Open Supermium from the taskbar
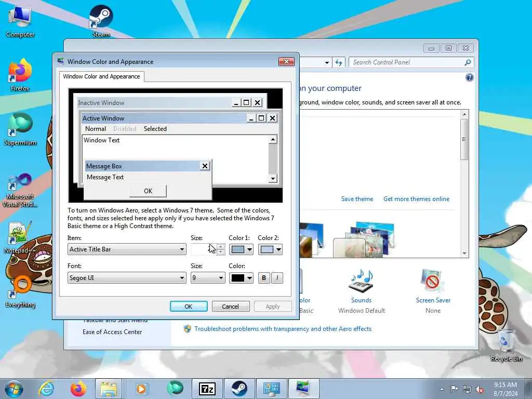The width and height of the screenshot is (532, 399). click(x=175, y=389)
